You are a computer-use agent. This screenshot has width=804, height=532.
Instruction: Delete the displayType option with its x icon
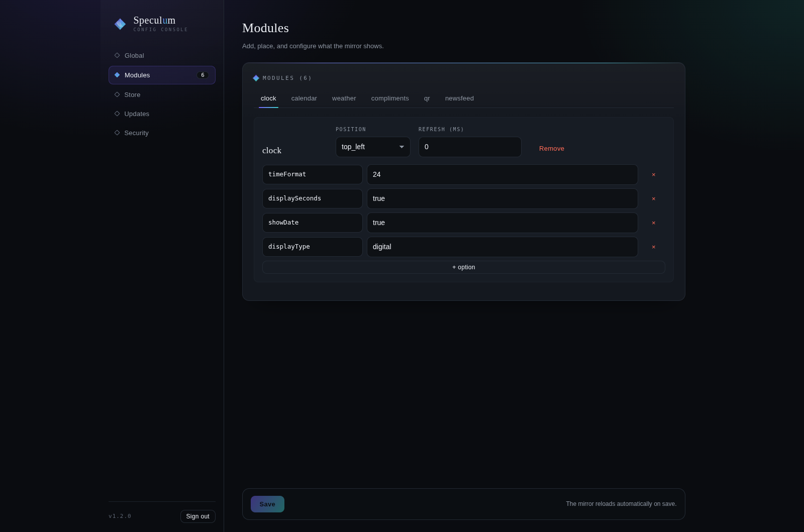click(x=654, y=247)
